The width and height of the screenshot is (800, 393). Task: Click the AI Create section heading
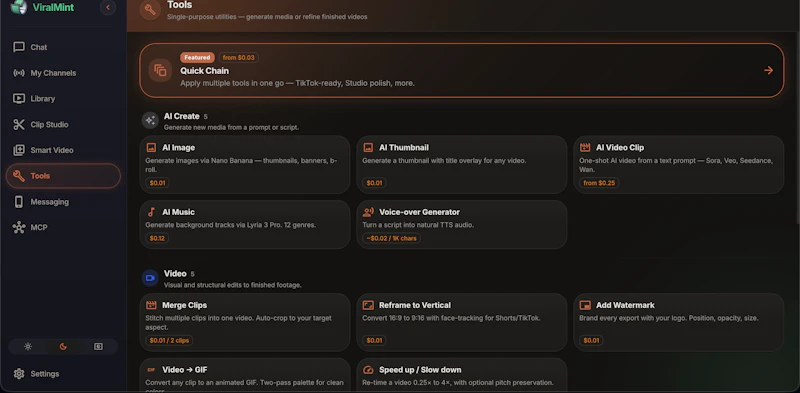(181, 116)
